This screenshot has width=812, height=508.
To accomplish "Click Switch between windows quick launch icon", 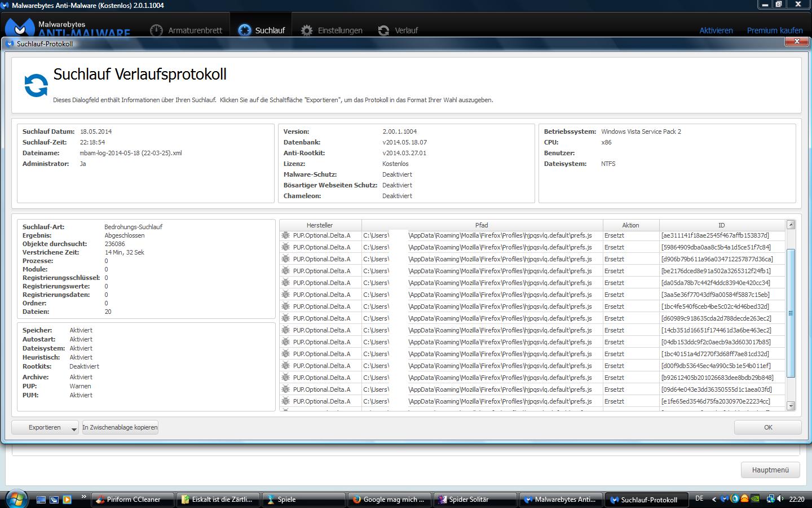I will (x=54, y=500).
